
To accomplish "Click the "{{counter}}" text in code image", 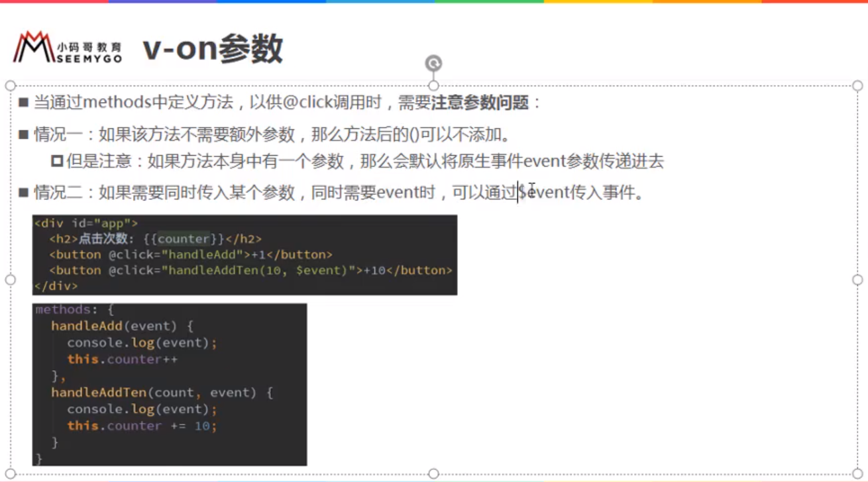I will pos(184,239).
